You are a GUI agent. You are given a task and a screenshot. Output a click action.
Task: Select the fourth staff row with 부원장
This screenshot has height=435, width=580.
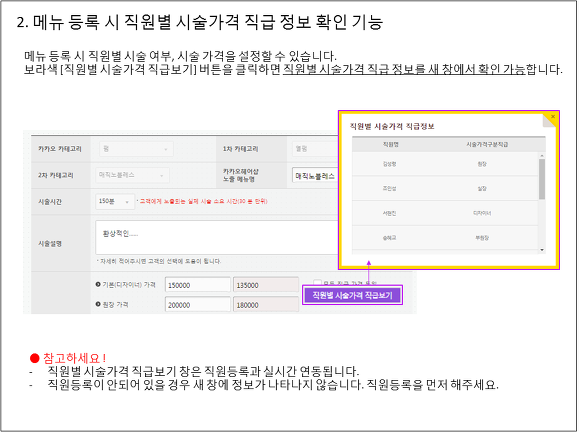pyautogui.click(x=445, y=238)
